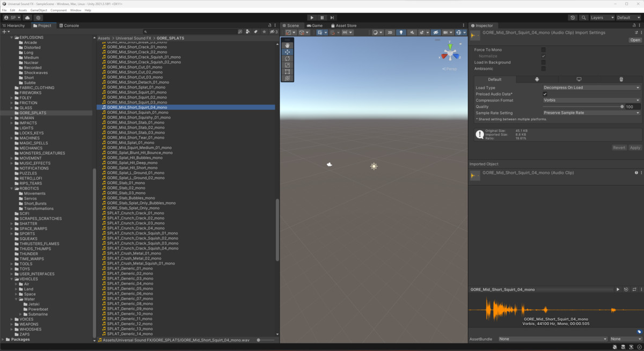This screenshot has width=644, height=351.
Task: Click the Open button in Inspector
Action: (x=635, y=40)
